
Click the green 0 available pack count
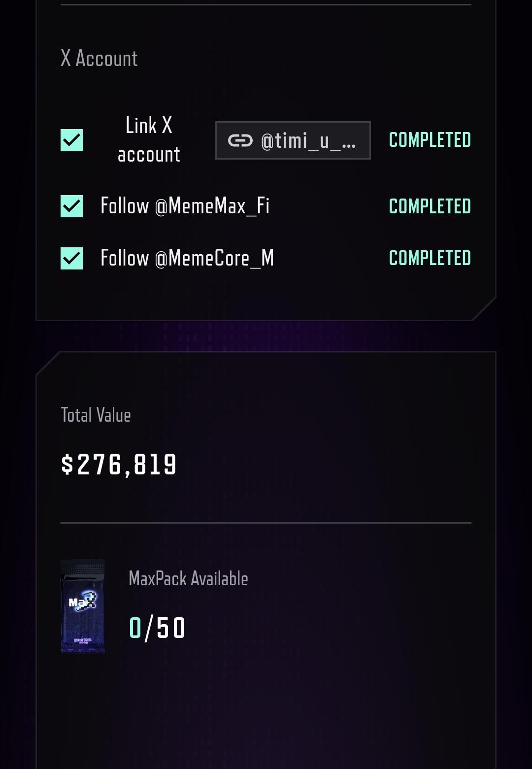coord(135,628)
